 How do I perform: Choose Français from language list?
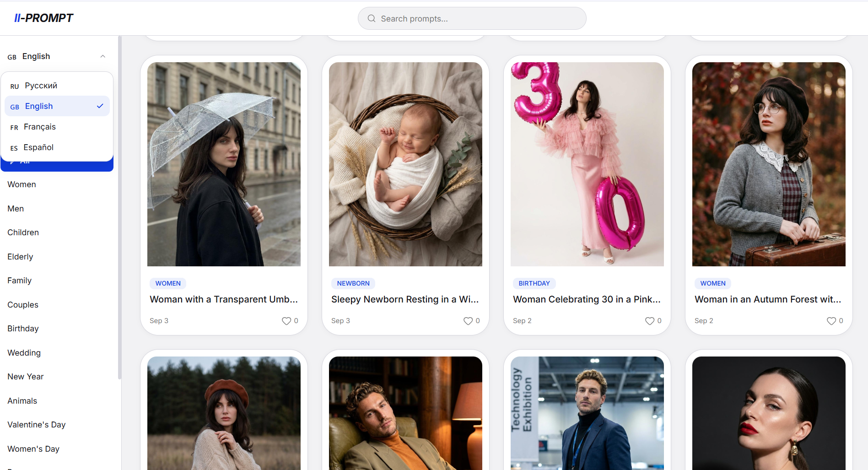click(x=57, y=127)
